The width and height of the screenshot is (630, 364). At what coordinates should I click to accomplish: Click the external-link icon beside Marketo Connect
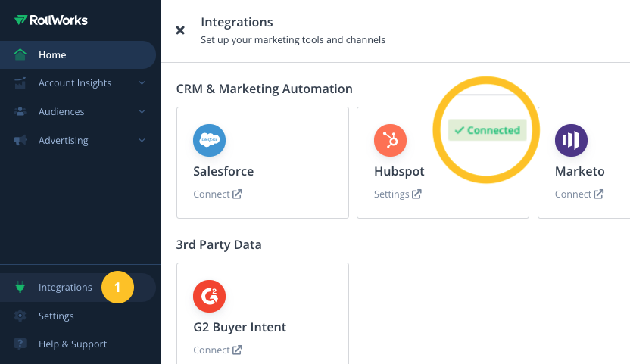pos(599,194)
